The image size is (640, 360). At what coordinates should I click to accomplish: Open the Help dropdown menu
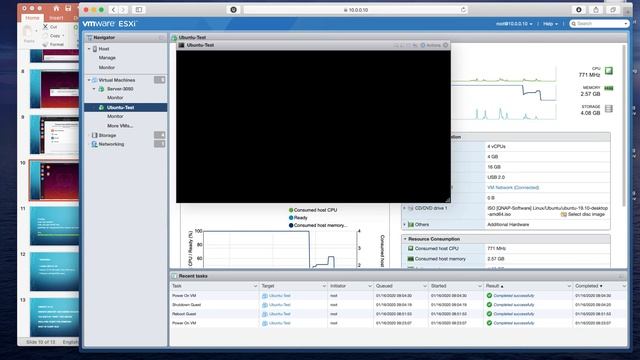coord(551,24)
